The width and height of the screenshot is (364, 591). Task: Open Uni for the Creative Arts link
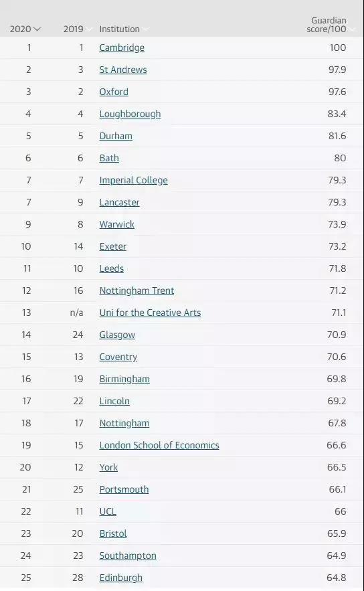pos(150,313)
